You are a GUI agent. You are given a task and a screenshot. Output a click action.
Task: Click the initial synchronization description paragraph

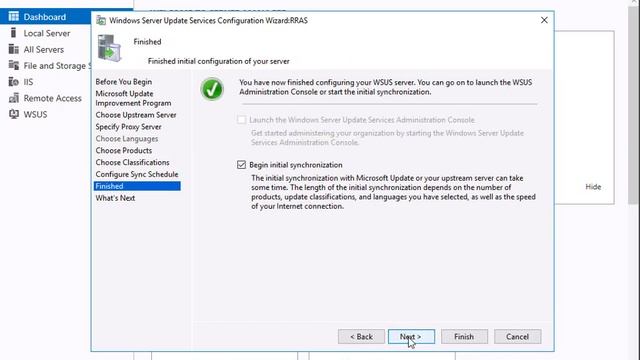click(x=393, y=192)
